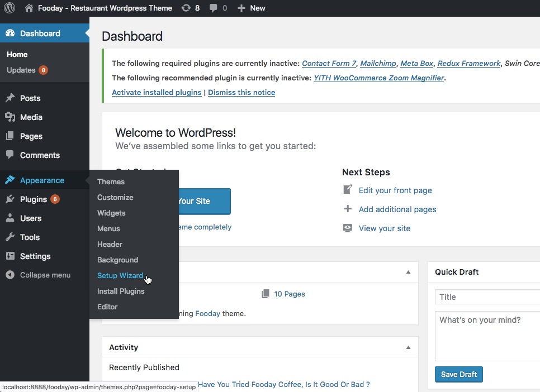Screen dimensions: 540x392
Task: Click the Plugins plug icon
Action: tap(10, 199)
